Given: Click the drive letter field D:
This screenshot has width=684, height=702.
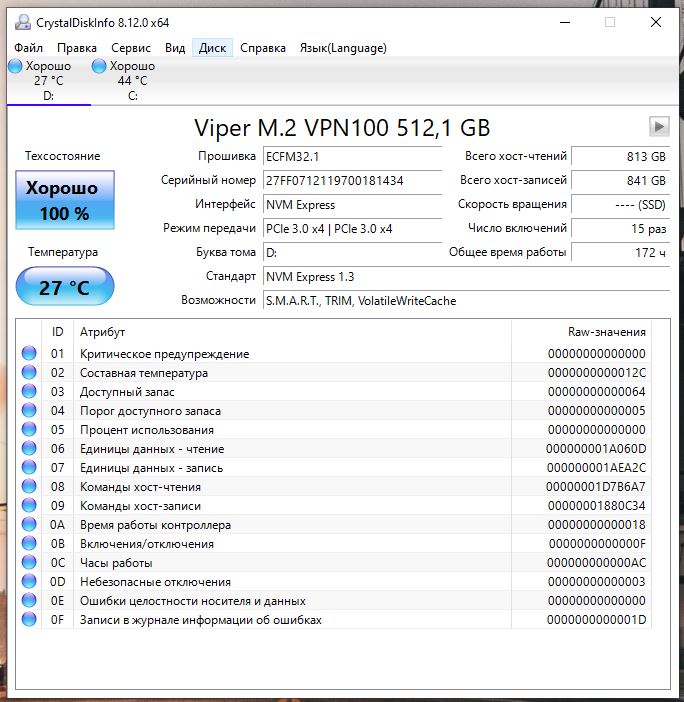Looking at the screenshot, I should point(352,253).
